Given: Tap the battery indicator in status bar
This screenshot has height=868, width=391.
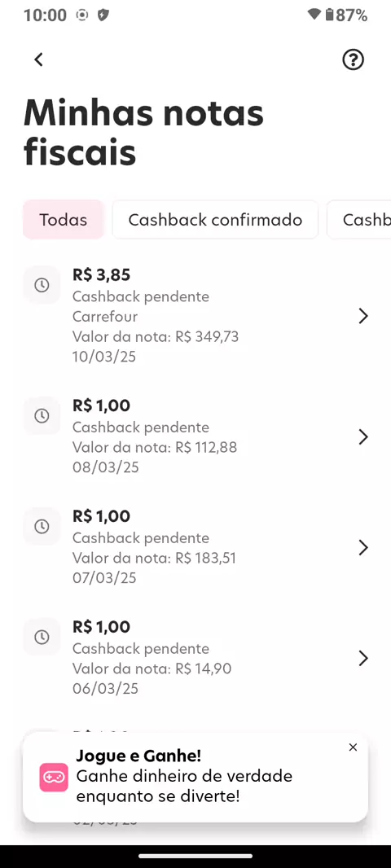Looking at the screenshot, I should (330, 15).
